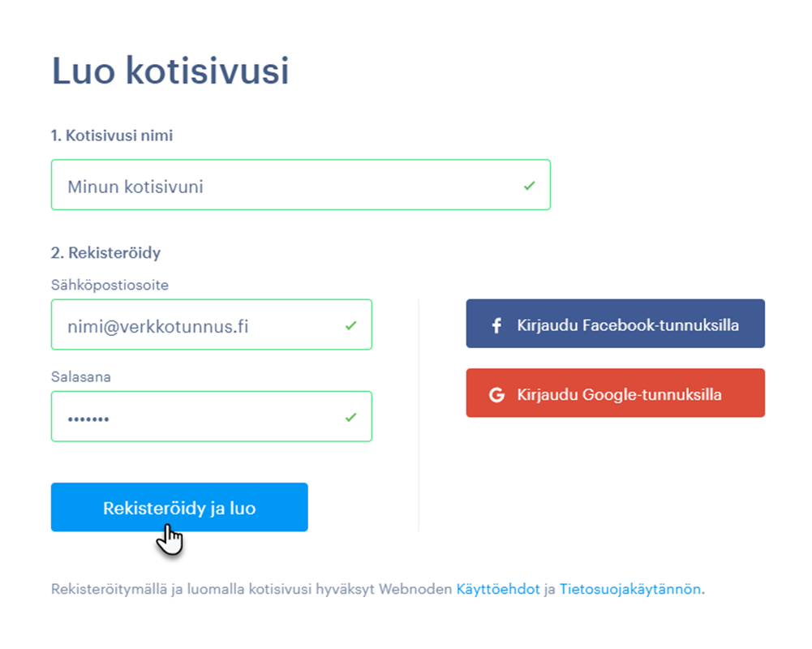Click the green checkmark in site name field

[x=529, y=186]
